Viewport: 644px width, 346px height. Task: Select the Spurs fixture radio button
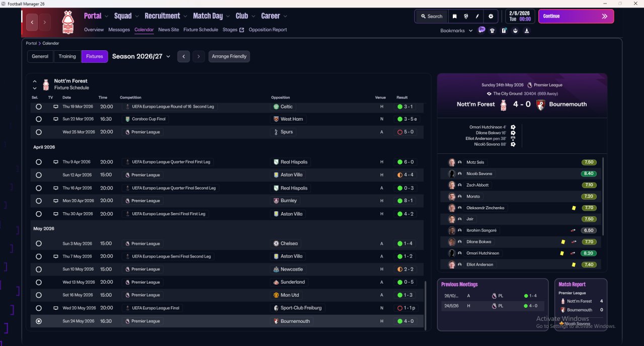(x=39, y=132)
